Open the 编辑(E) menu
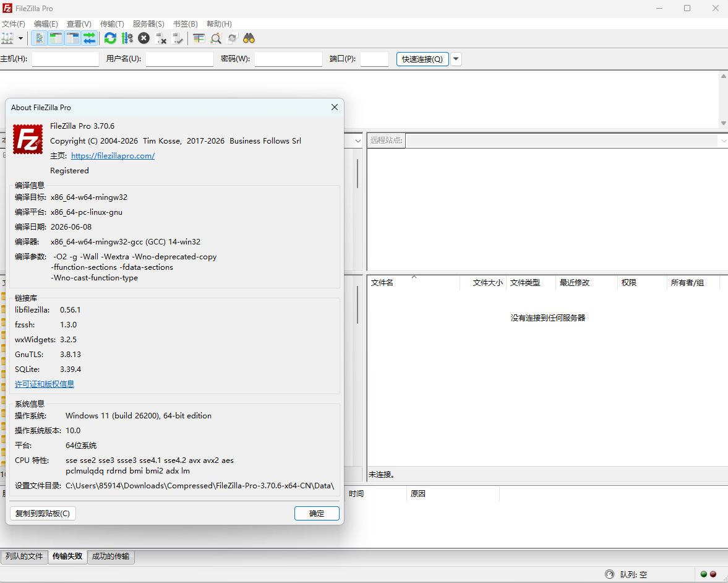The image size is (728, 583). click(x=46, y=24)
